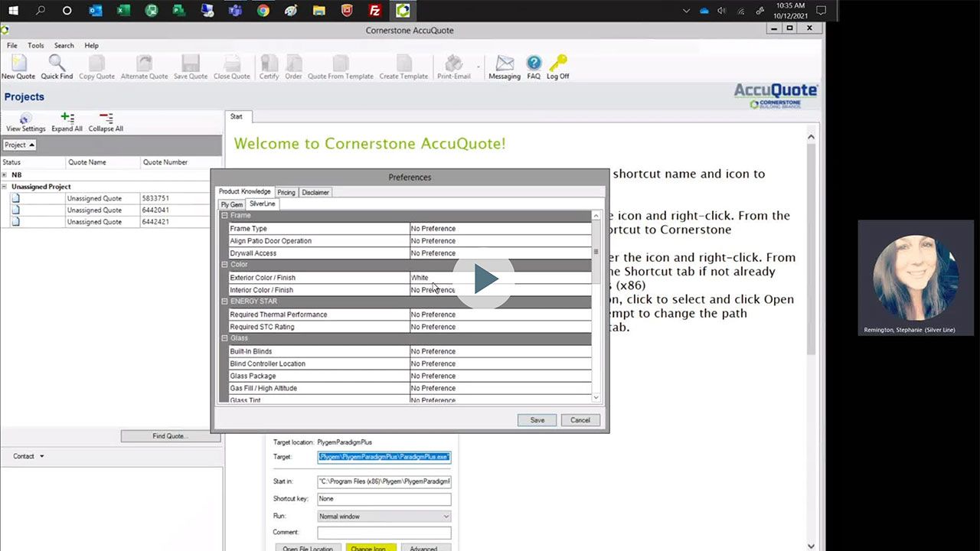Image resolution: width=980 pixels, height=551 pixels.
Task: Open Messaging envelope icon
Action: (x=505, y=67)
